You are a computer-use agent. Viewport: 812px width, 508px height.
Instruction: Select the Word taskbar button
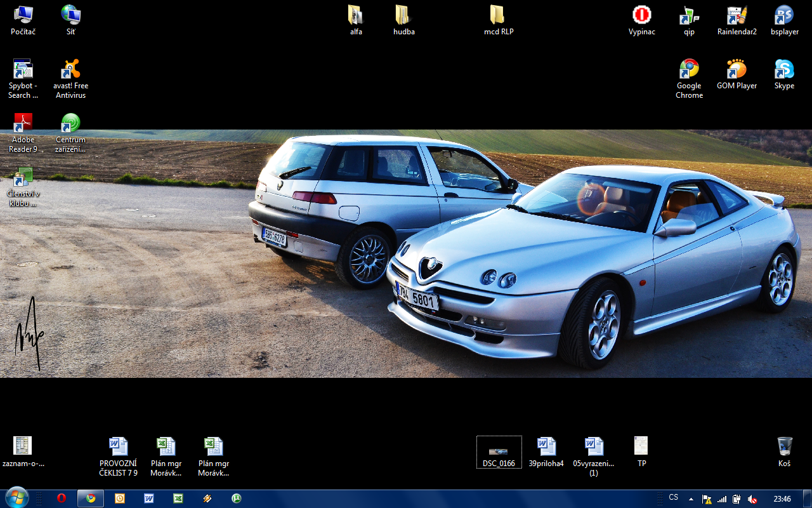(x=149, y=498)
